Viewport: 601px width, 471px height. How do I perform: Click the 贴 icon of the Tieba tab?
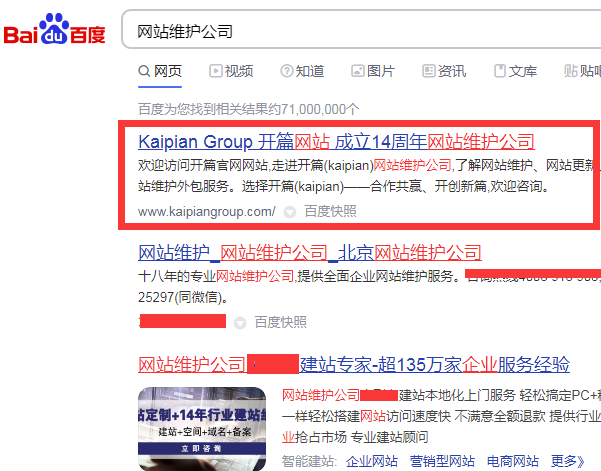pos(571,71)
